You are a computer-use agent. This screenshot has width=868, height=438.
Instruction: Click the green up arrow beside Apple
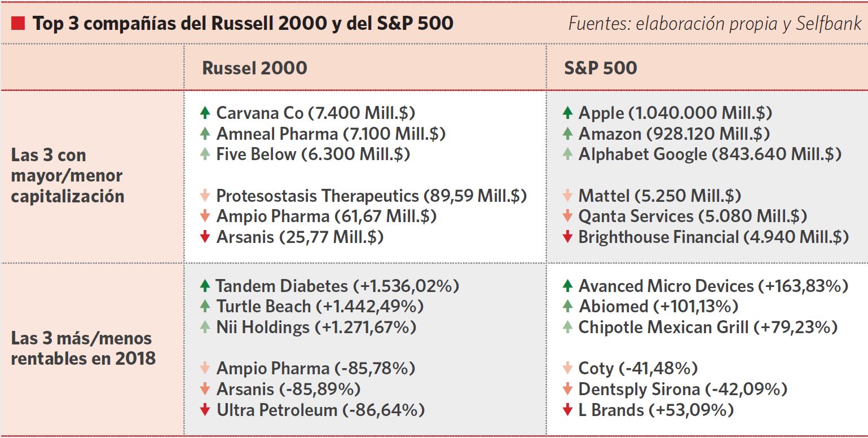[567, 113]
